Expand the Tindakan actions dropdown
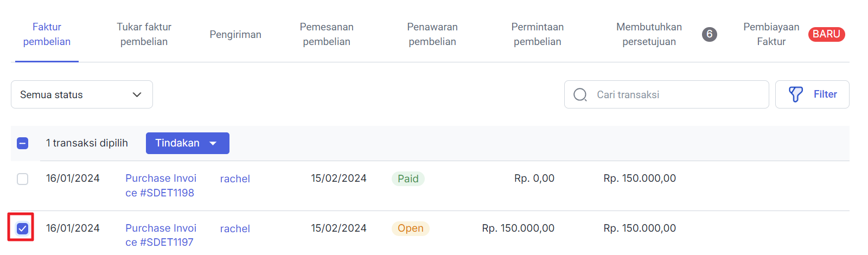868x255 pixels. point(188,143)
